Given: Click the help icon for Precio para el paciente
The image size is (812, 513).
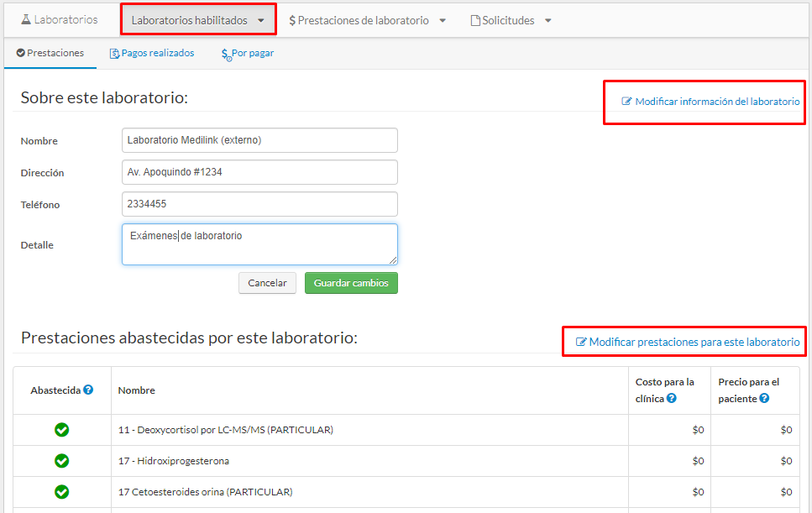Looking at the screenshot, I should [764, 398].
